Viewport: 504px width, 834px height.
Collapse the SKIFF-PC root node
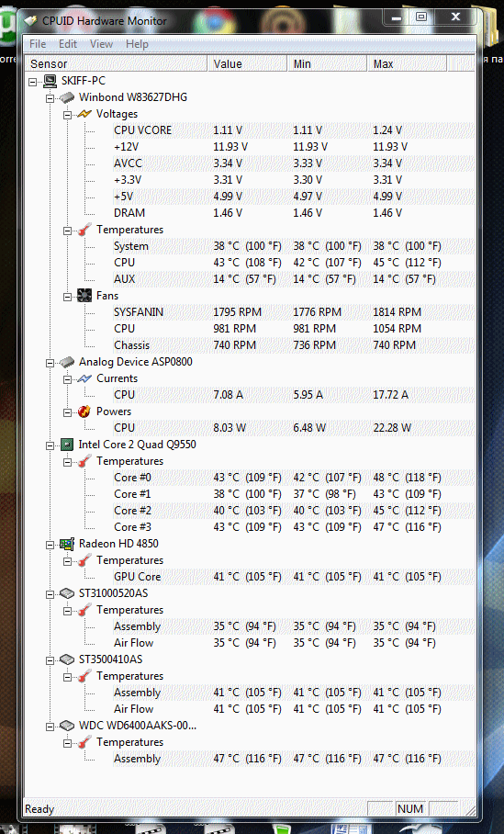click(x=33, y=82)
